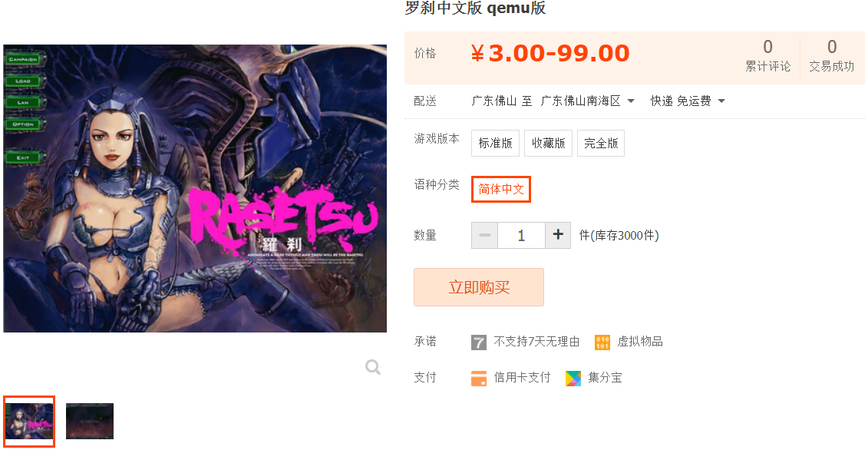868x450 pixels.
Task: Decrease quantity with the minus button
Action: (484, 235)
